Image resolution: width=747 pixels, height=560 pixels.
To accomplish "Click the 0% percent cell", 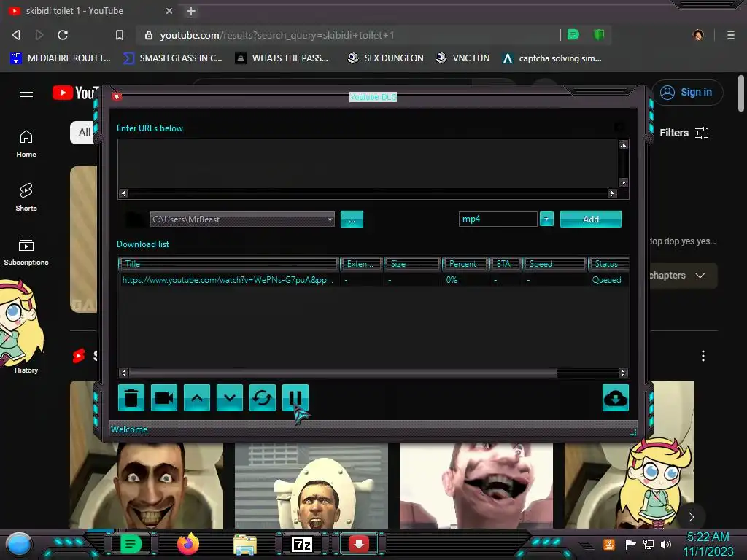I will pyautogui.click(x=452, y=280).
